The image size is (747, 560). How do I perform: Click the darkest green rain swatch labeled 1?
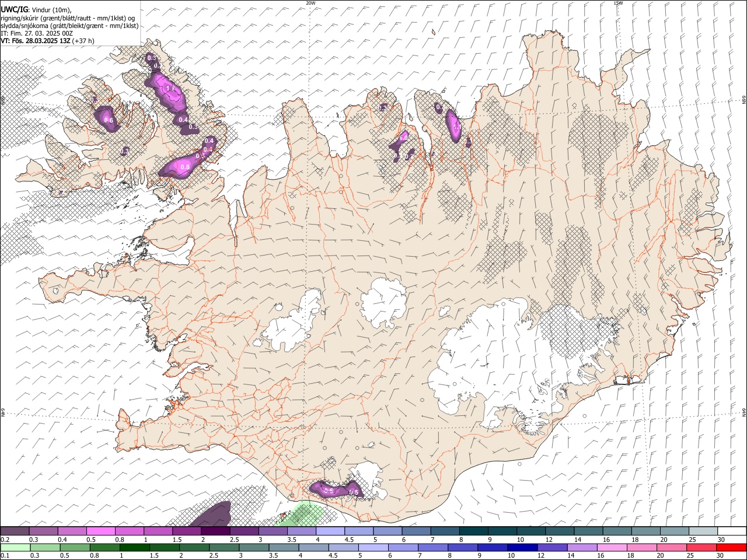[x=134, y=548]
